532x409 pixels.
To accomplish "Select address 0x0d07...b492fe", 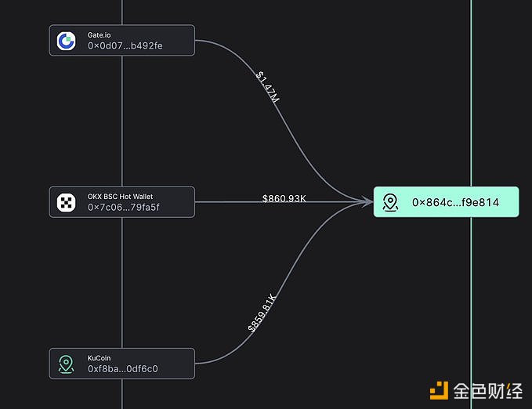I will pos(125,45).
